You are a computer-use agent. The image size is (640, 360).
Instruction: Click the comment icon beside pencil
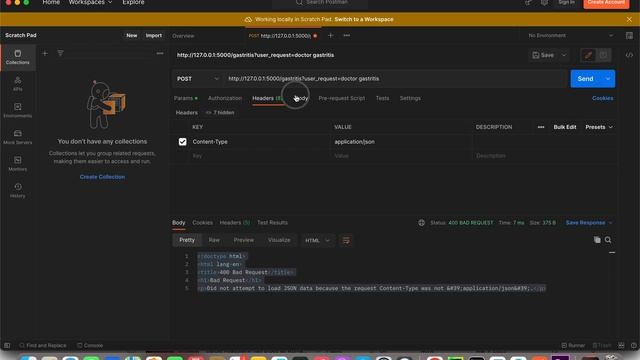(603, 55)
